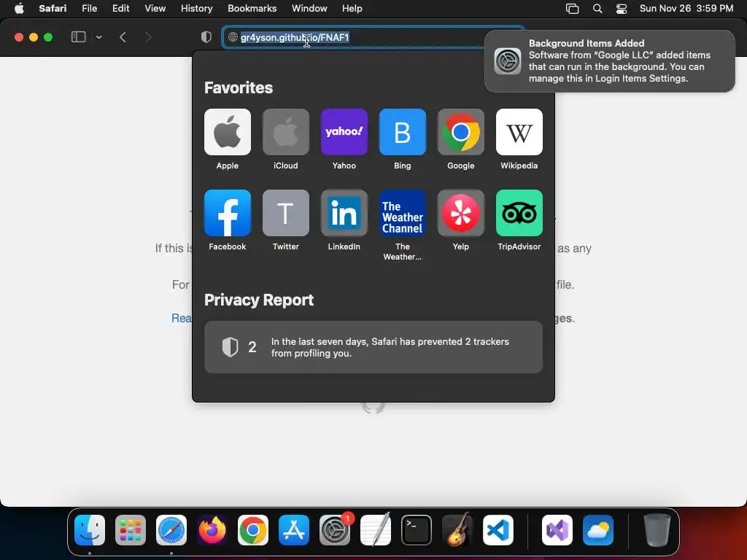Open the View menu
The height and width of the screenshot is (560, 747).
(x=155, y=9)
